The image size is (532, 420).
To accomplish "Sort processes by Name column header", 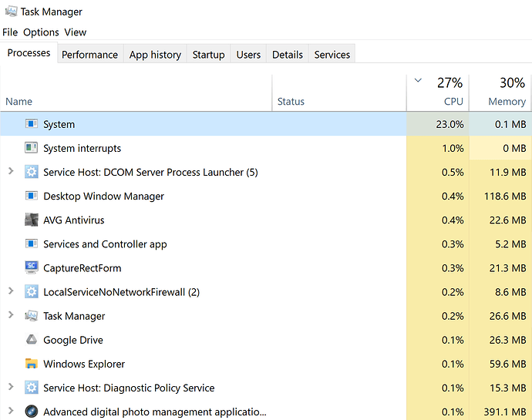I will tap(19, 101).
